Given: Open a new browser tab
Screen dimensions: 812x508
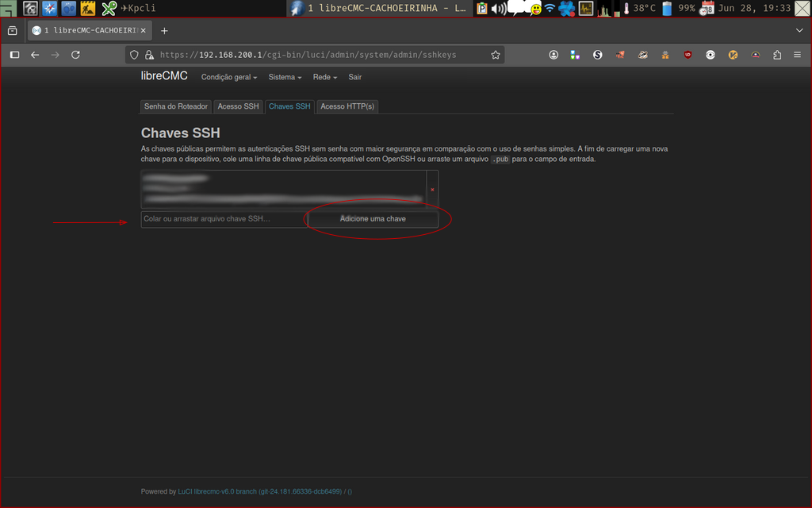Looking at the screenshot, I should point(164,31).
